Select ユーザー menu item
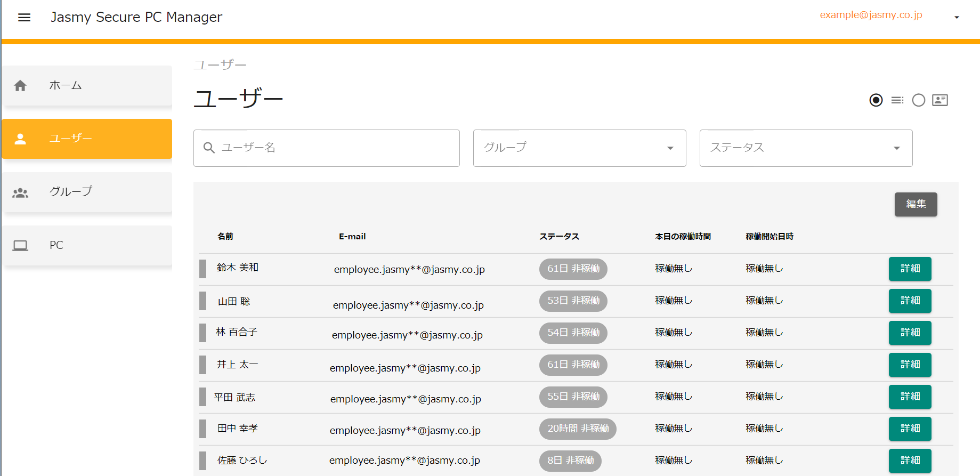 point(87,139)
